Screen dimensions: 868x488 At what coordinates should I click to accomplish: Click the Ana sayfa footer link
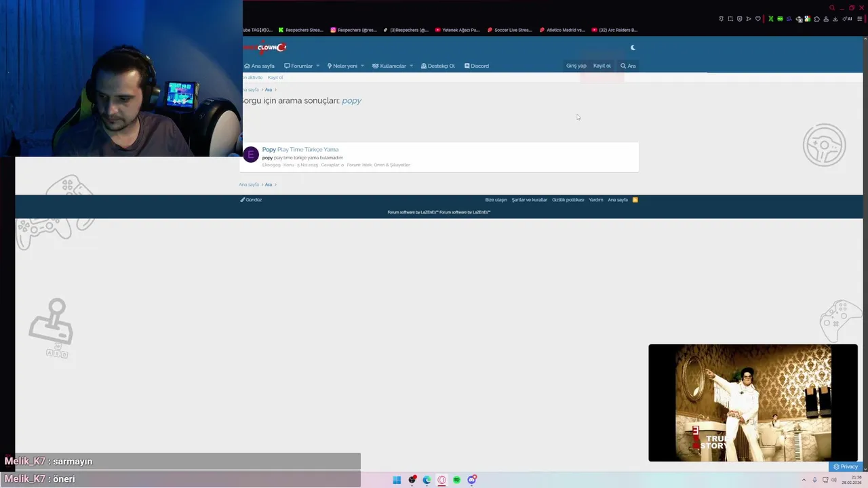(x=617, y=200)
